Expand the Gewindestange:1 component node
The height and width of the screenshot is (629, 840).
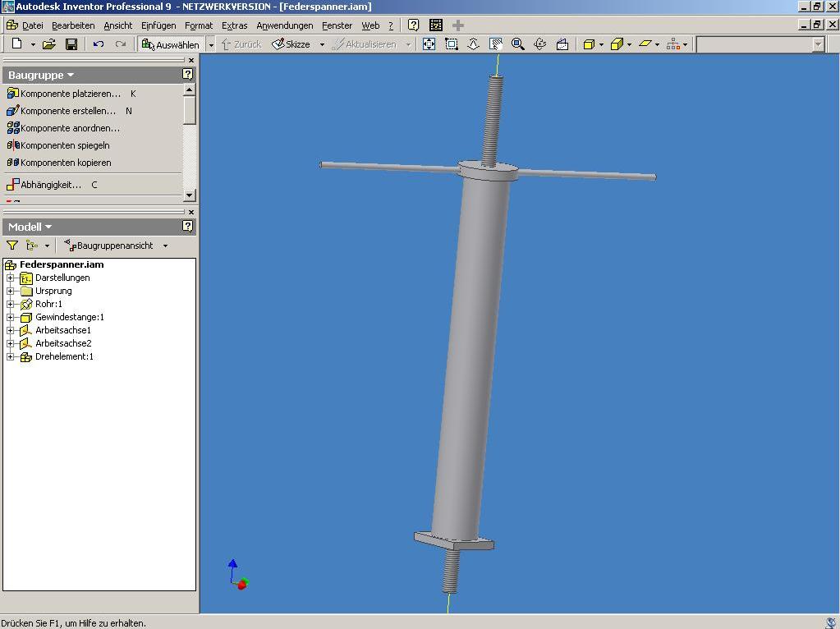(10, 317)
